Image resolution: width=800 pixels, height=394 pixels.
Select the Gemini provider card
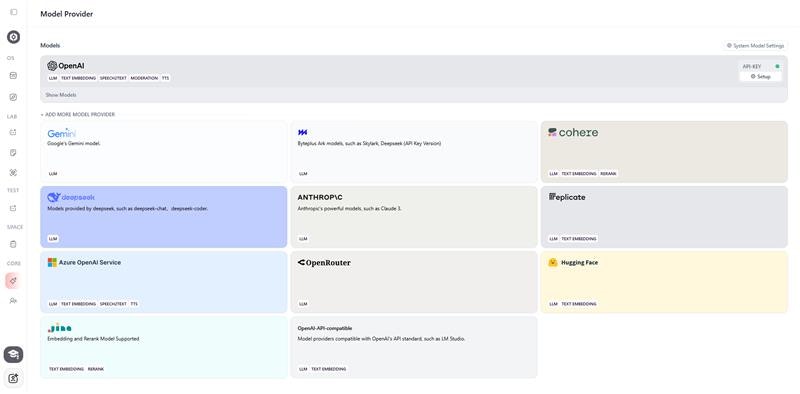tap(164, 152)
